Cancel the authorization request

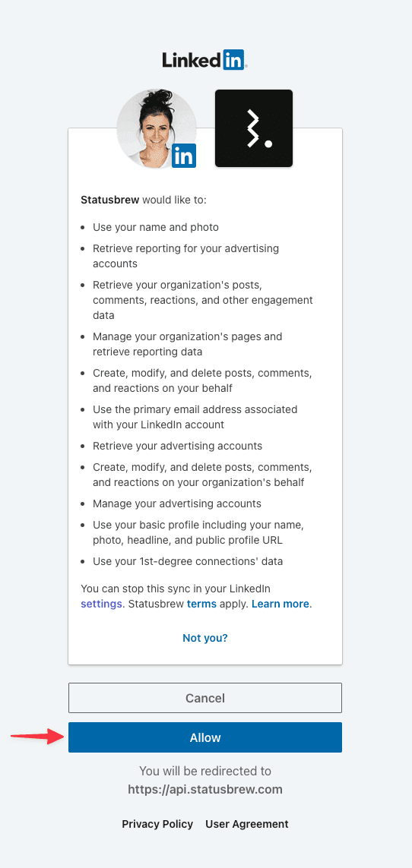[x=205, y=697]
